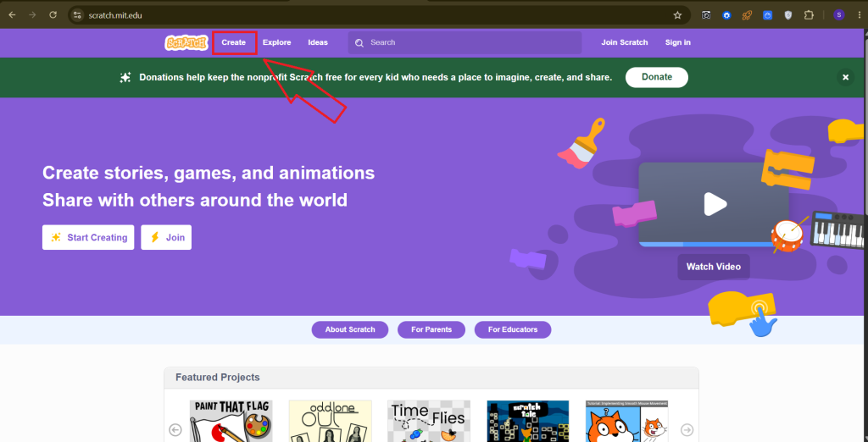
Task: Click the address bar URL scratch.mit.edu
Action: click(115, 15)
